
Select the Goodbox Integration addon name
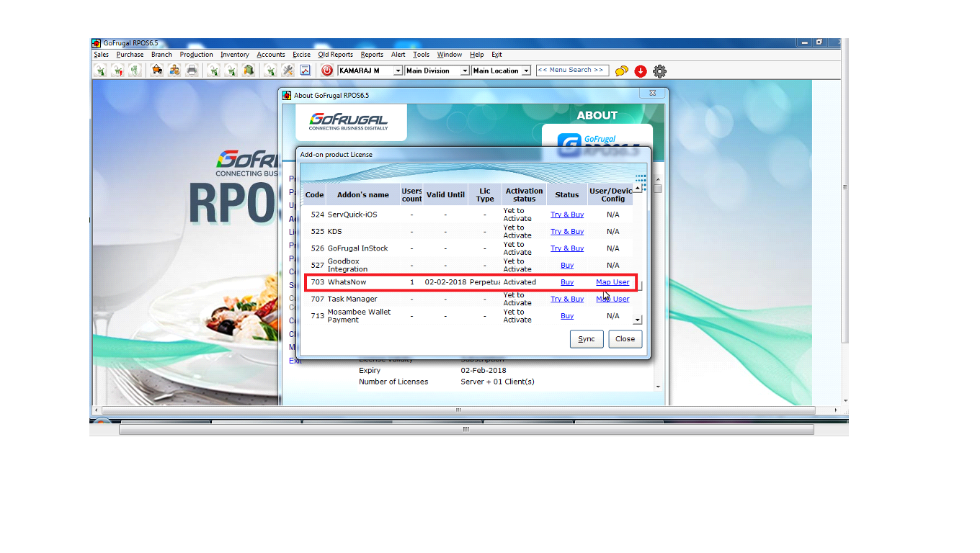tap(347, 266)
